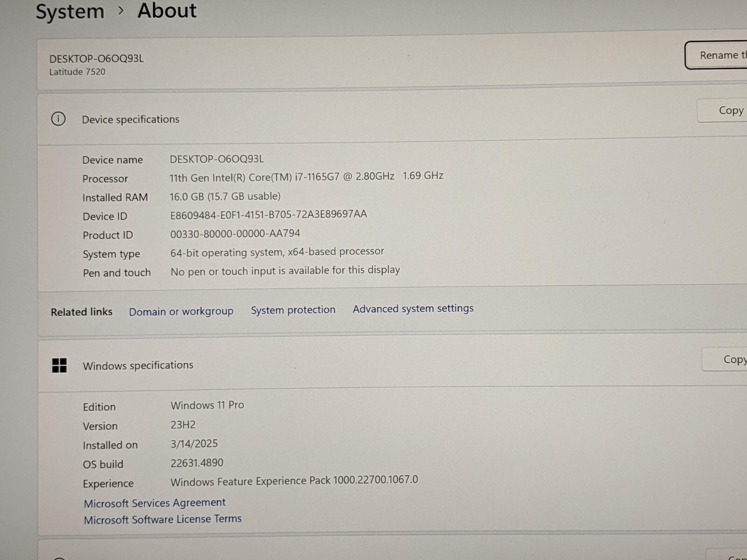Go back to System in breadcrumb
Viewport: 747px width, 560px height.
pyautogui.click(x=70, y=11)
